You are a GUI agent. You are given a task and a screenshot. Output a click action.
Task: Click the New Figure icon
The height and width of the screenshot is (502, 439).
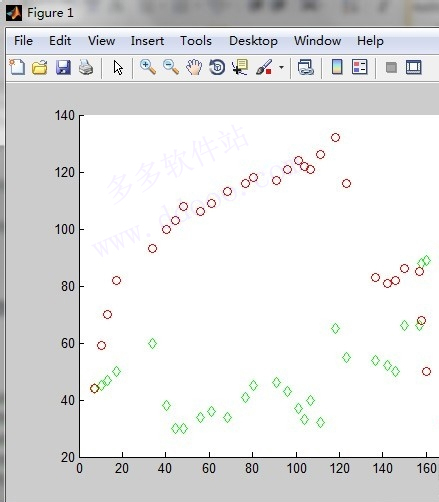click(17, 67)
